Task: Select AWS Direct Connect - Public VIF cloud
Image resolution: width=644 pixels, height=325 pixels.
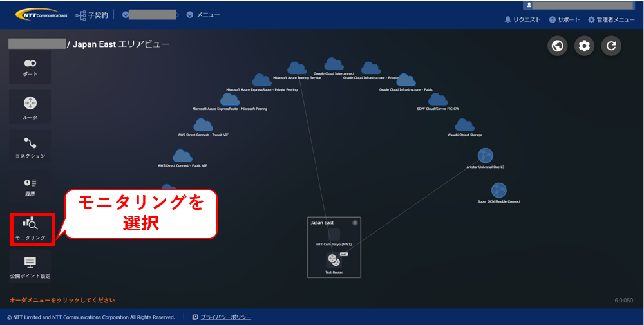Action: 182,156
